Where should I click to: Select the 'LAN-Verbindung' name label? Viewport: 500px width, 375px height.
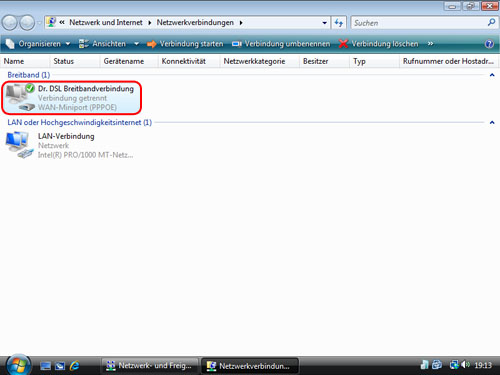point(66,136)
